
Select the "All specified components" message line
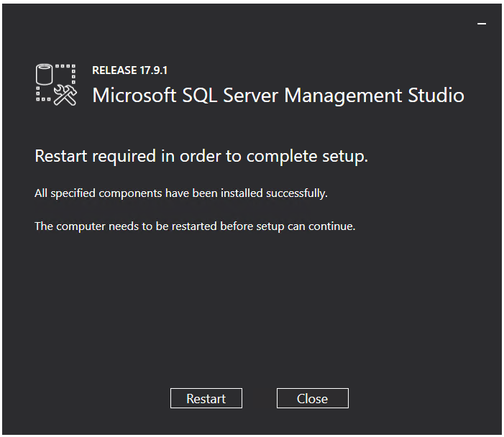[181, 193]
